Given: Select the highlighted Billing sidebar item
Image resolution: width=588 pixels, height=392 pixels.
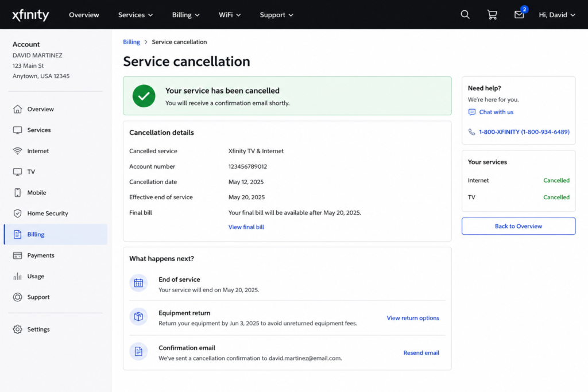Looking at the screenshot, I should [56, 234].
